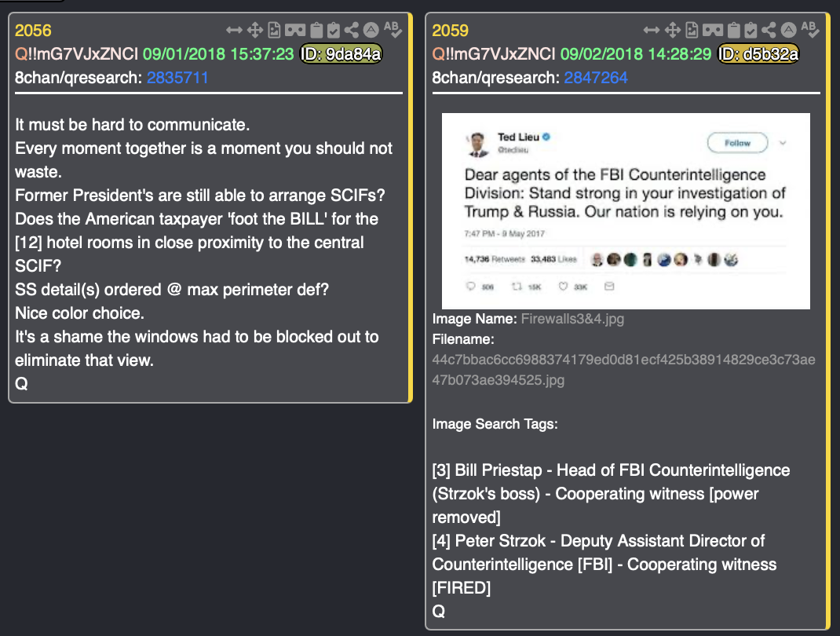
Task: Click the image file icon on post 2056
Action: coord(274,30)
